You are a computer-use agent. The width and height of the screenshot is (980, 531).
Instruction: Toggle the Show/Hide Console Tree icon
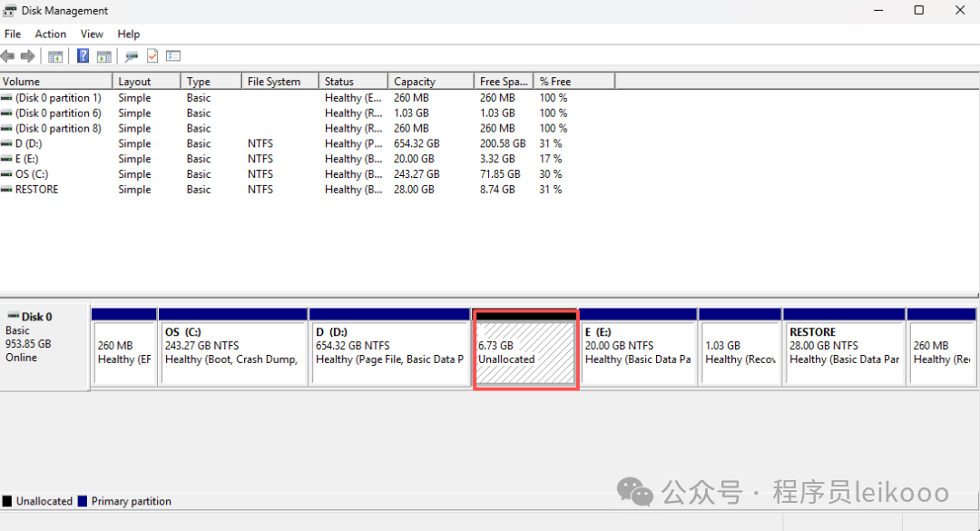(x=55, y=56)
